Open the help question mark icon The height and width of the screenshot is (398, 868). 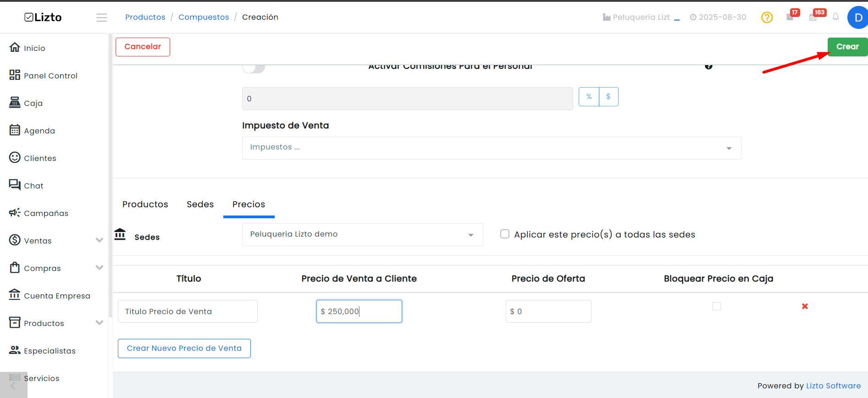[x=767, y=17]
